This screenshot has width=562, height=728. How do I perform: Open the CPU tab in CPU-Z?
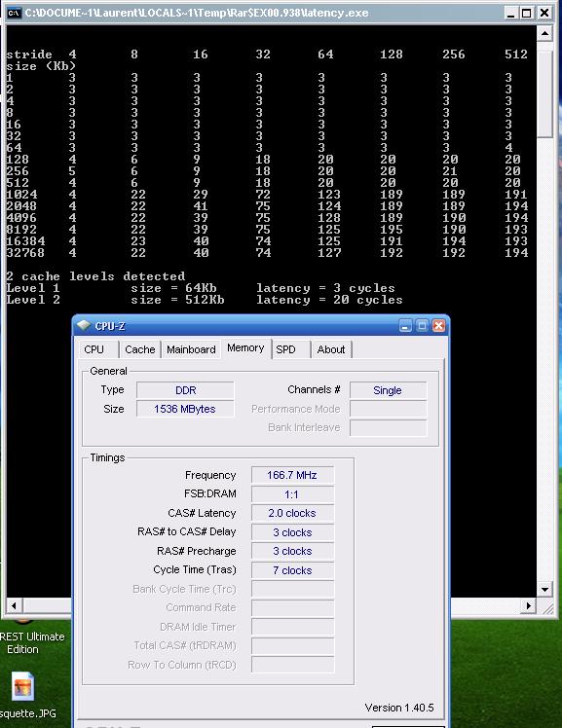(x=94, y=349)
